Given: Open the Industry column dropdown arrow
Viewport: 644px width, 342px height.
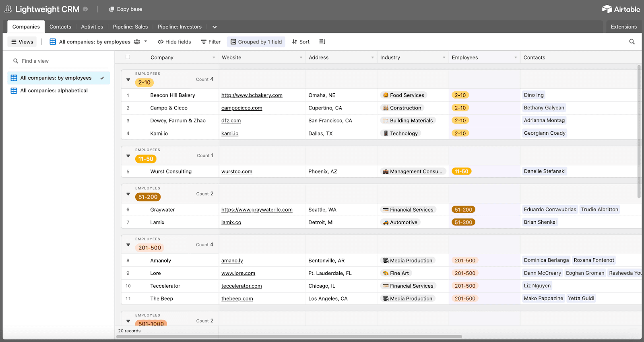Looking at the screenshot, I should coord(444,58).
